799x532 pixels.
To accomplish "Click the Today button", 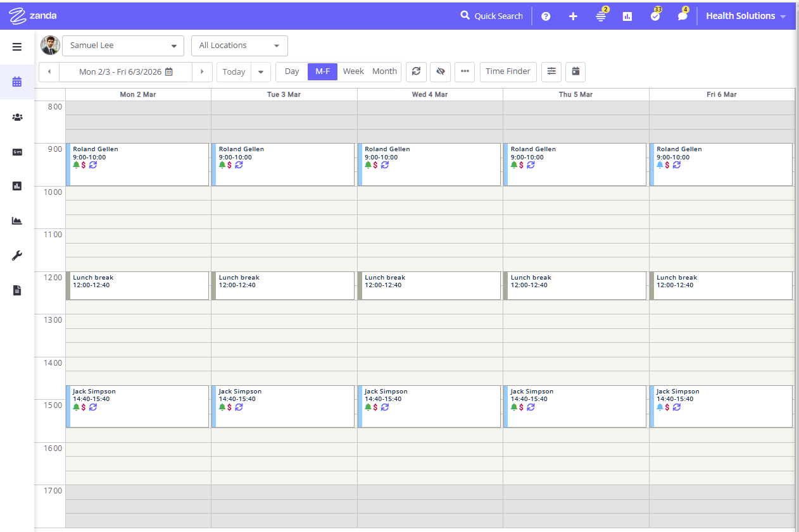I will coord(234,72).
